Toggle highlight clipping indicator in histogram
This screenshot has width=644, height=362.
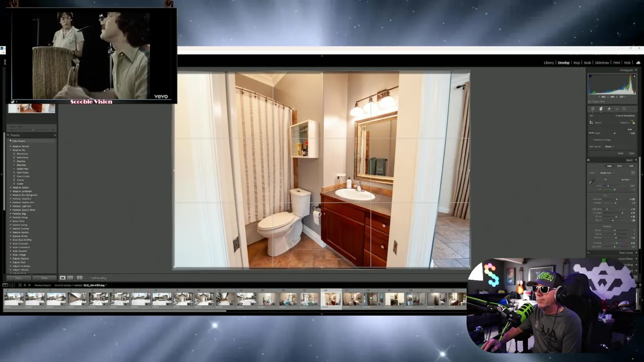pos(634,76)
